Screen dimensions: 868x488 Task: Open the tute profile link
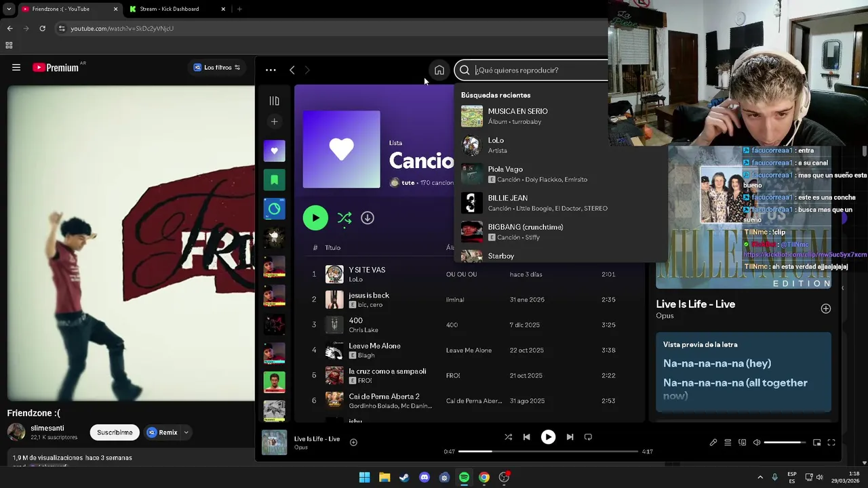point(408,182)
